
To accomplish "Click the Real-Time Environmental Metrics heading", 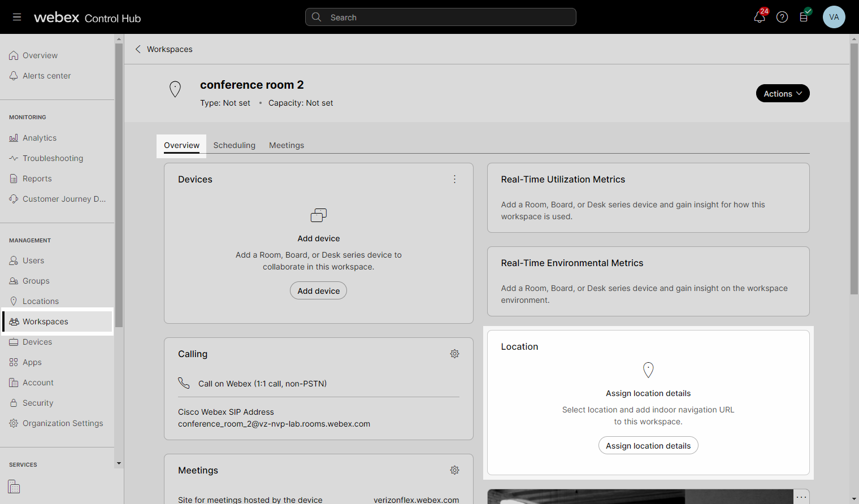I will pos(572,263).
